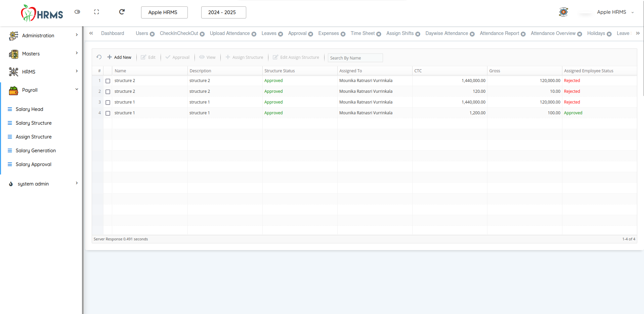Close the Assign Shifts tab

click(x=418, y=34)
